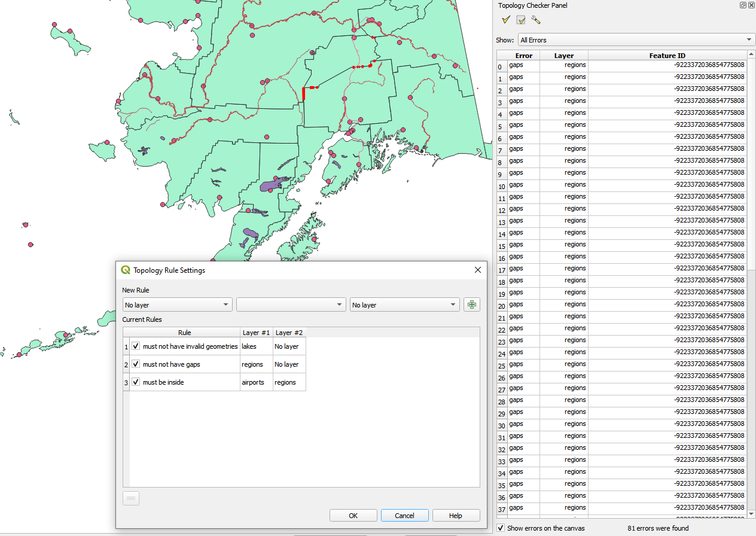Viewport: 756px width, 536px height.
Task: Delete selected rule using the minus button
Action: click(x=130, y=498)
